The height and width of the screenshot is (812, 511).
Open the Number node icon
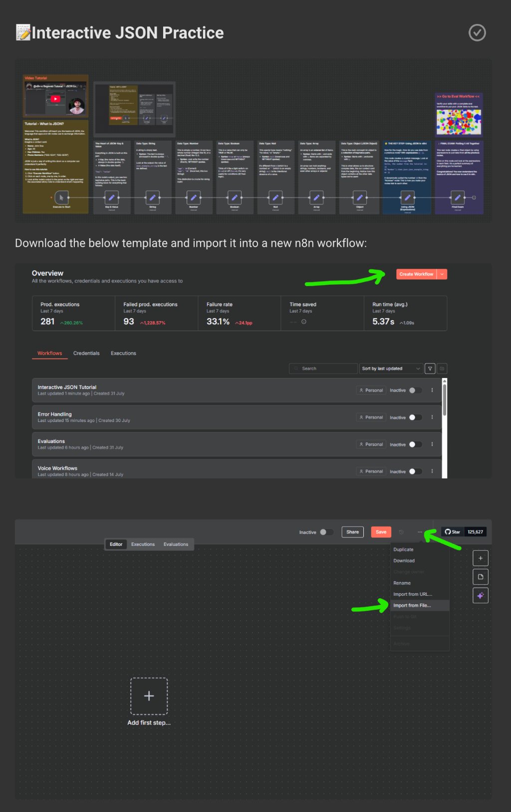point(193,198)
